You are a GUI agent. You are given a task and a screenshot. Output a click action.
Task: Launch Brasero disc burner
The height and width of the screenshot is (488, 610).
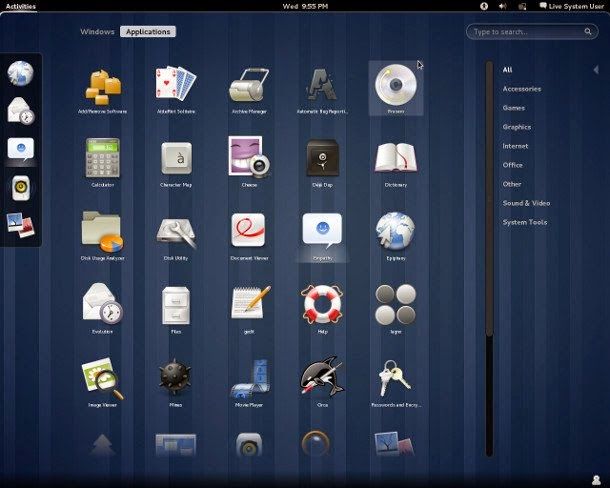pyautogui.click(x=396, y=89)
